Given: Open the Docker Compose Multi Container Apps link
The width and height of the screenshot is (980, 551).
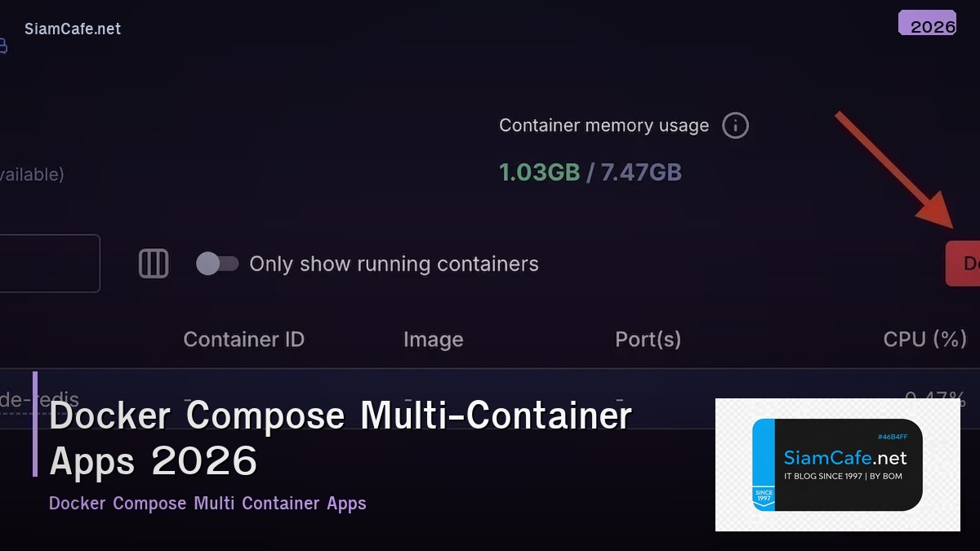Looking at the screenshot, I should point(207,503).
